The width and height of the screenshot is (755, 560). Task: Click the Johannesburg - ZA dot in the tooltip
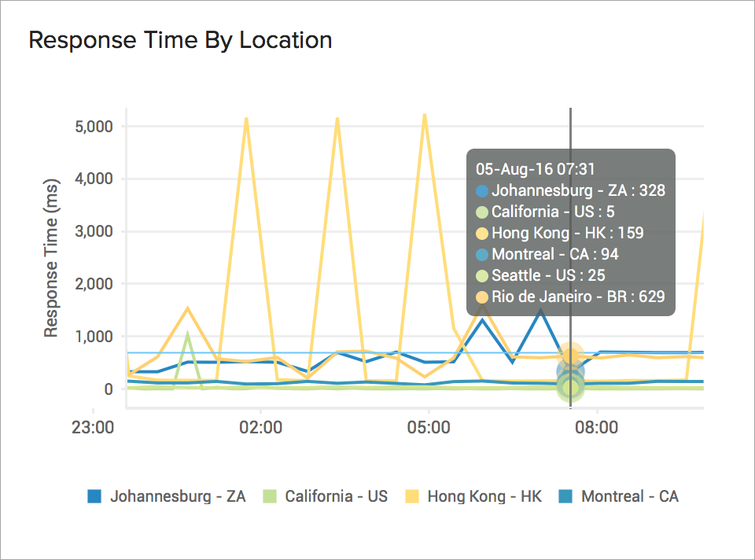[481, 190]
